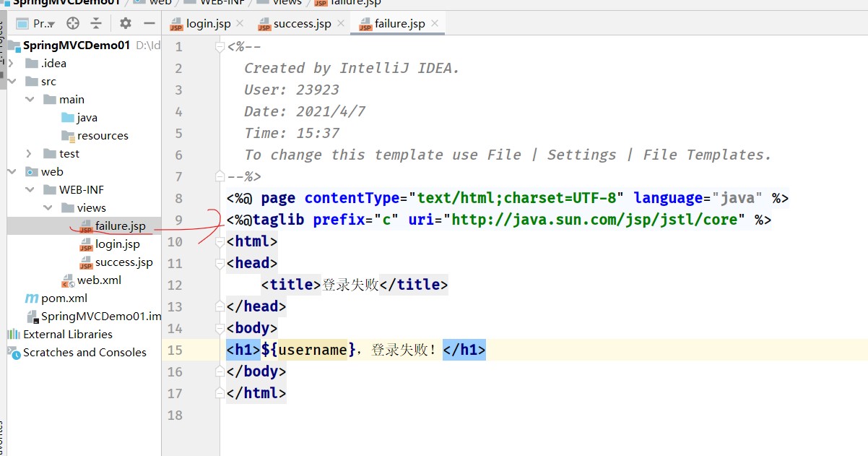Click the "Time: 15:37" comment line
This screenshot has width=868, height=456.
pos(291,133)
